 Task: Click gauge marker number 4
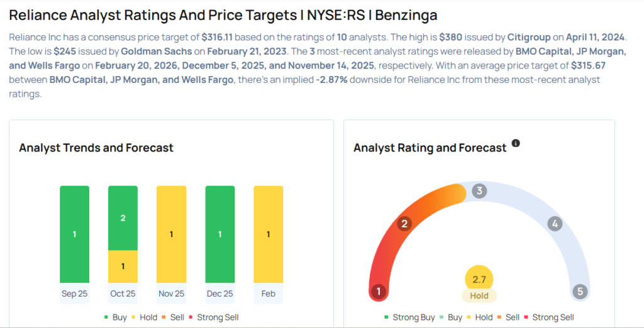click(554, 224)
